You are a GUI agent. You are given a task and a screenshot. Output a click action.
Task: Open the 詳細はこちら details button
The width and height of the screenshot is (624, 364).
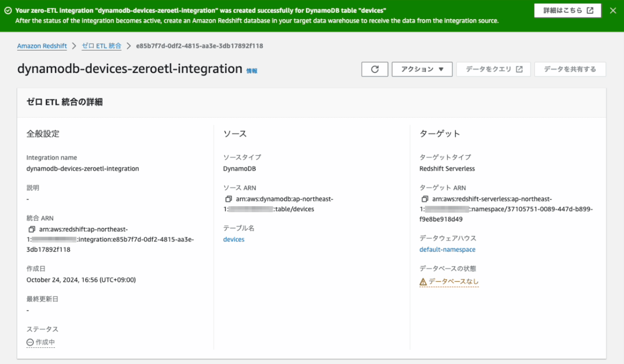(x=568, y=11)
